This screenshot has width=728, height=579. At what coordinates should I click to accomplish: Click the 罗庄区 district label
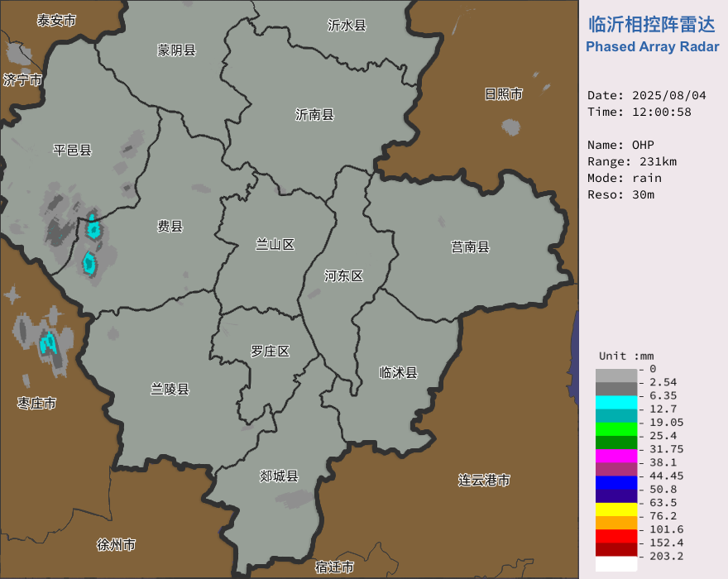point(271,352)
